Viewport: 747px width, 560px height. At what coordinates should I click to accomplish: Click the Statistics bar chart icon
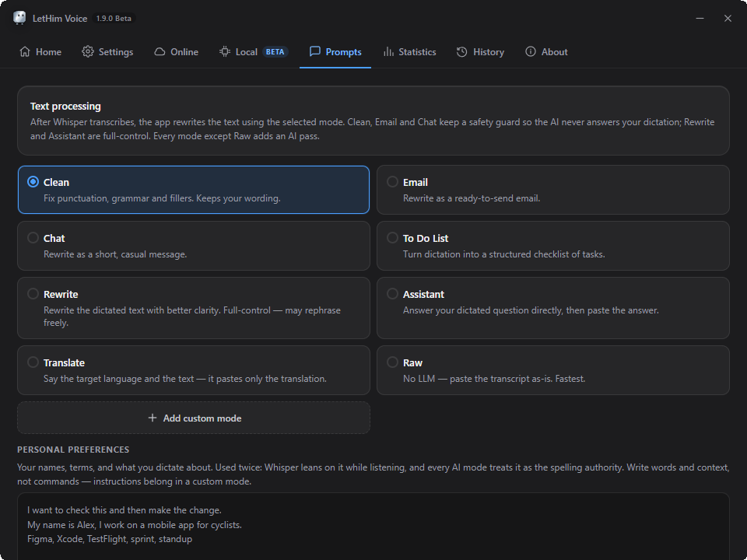(388, 51)
